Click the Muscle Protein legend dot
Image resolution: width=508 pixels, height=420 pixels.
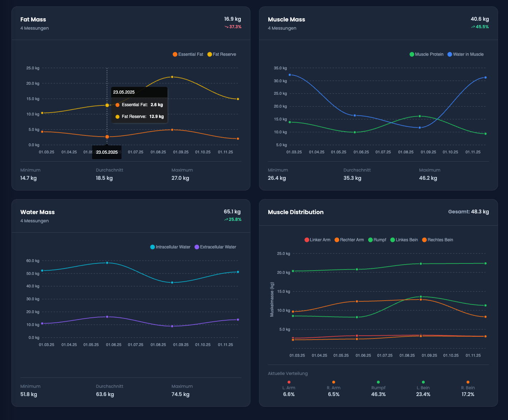(x=411, y=54)
